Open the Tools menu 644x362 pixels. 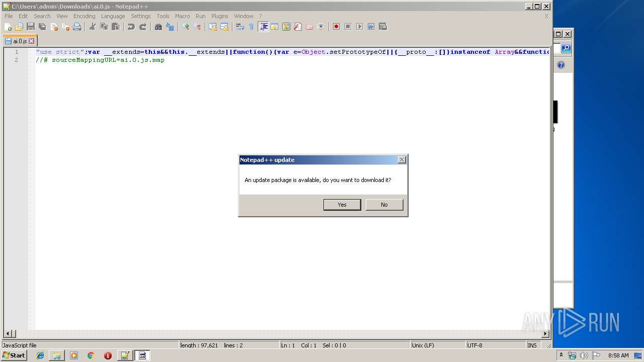tap(163, 16)
